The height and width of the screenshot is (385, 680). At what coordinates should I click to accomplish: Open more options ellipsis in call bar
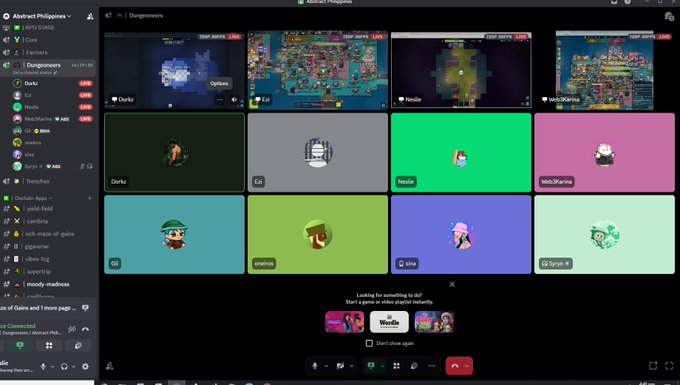click(x=432, y=366)
